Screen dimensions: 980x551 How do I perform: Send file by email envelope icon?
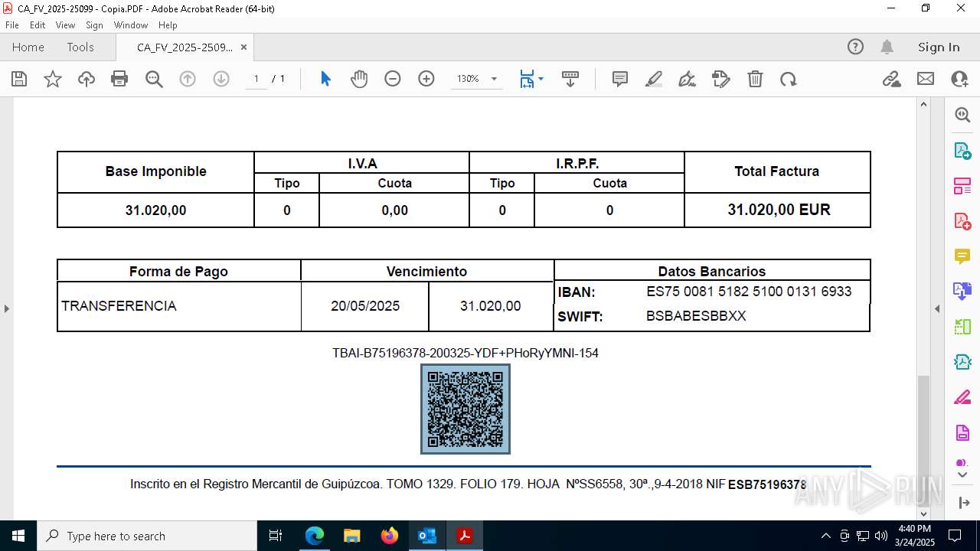pos(926,79)
